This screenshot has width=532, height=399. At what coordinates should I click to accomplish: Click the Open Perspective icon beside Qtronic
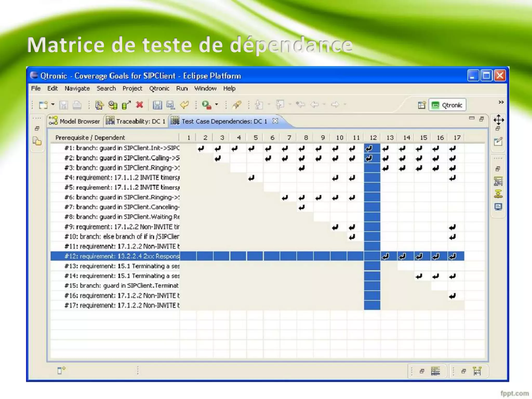pos(422,105)
